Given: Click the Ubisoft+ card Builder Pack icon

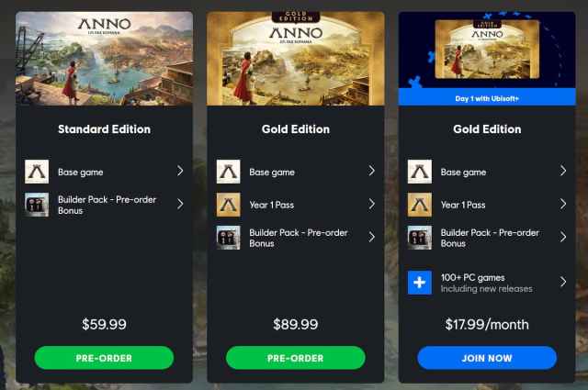Looking at the screenshot, I should coord(420,237).
